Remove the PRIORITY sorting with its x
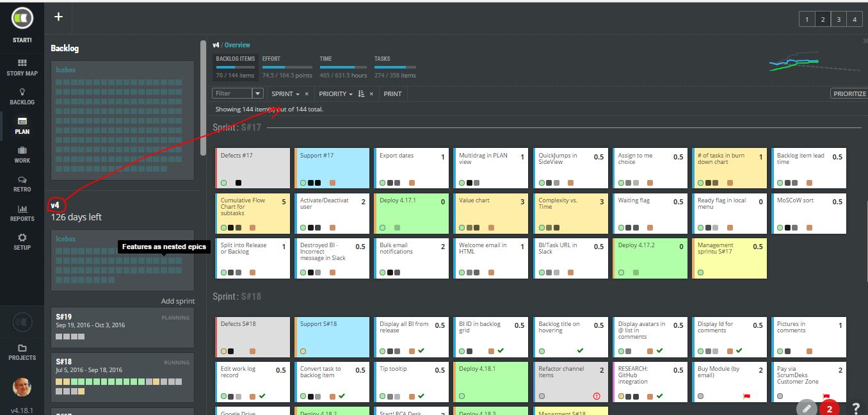868x415 pixels. (x=371, y=94)
